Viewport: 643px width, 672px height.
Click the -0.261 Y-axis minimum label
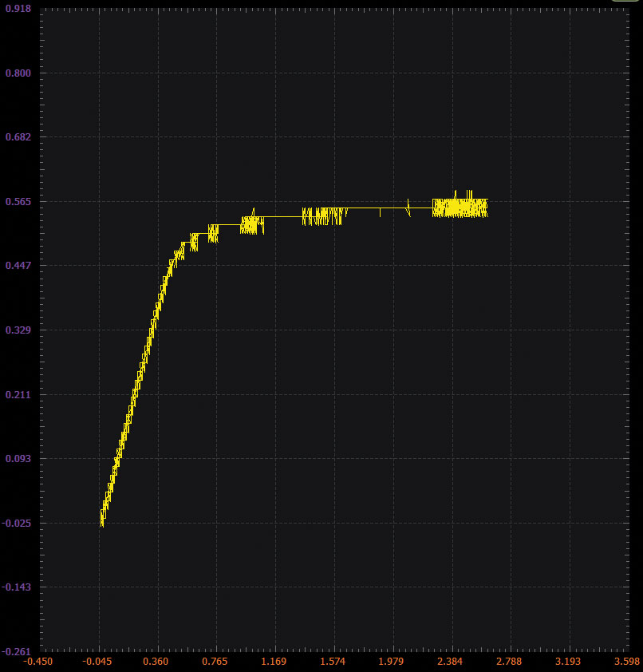click(16, 651)
